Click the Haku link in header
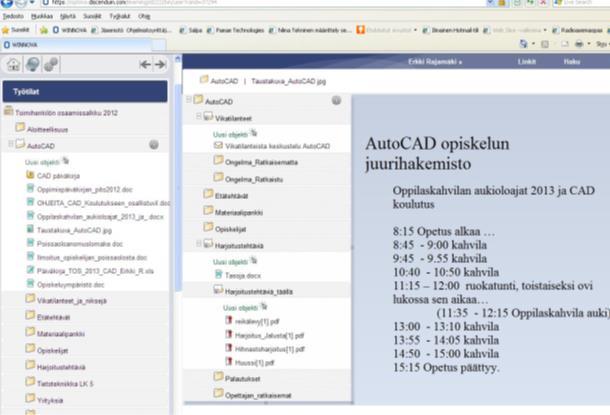 pos(572,61)
